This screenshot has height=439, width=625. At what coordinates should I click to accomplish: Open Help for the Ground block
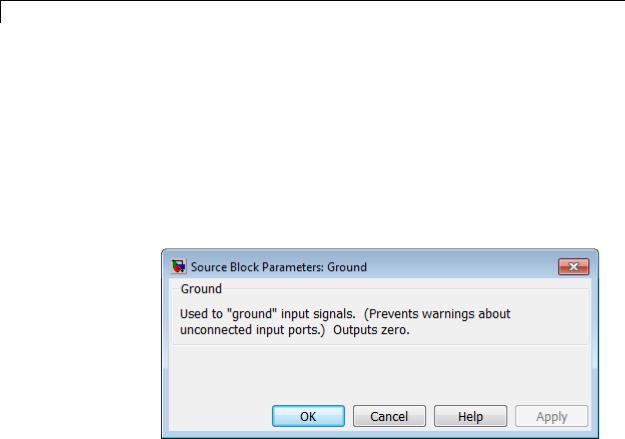(x=470, y=416)
